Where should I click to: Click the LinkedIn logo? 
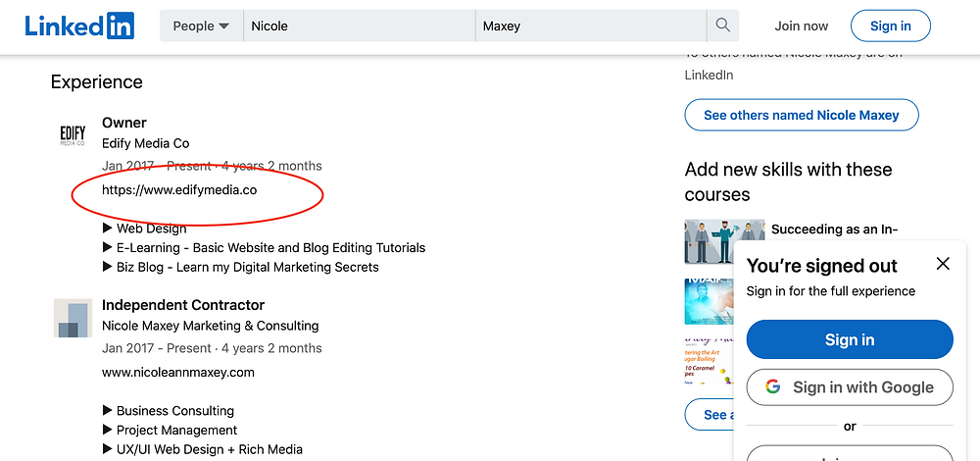[79, 26]
